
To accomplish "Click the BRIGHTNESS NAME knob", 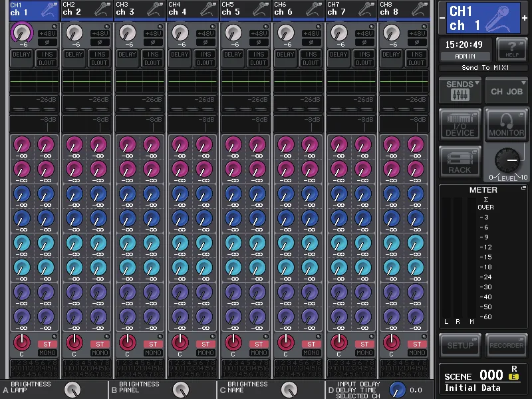I will 289,390.
